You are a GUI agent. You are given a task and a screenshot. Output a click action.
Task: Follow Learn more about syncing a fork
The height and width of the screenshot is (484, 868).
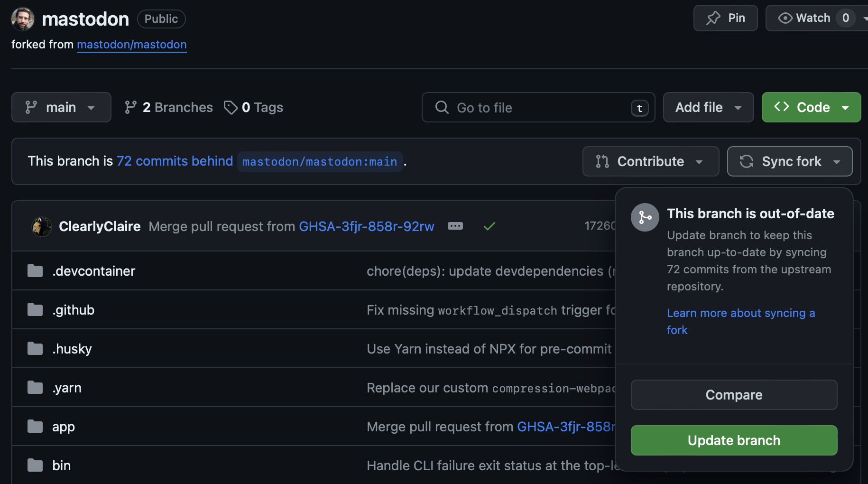[x=740, y=313]
